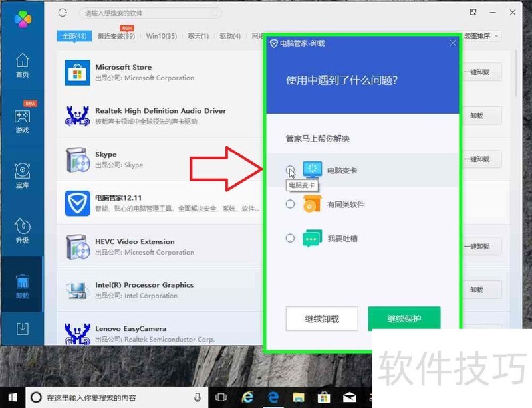The width and height of the screenshot is (532, 408).
Task: Launch Internet Explorer from taskbar
Action: 247,397
